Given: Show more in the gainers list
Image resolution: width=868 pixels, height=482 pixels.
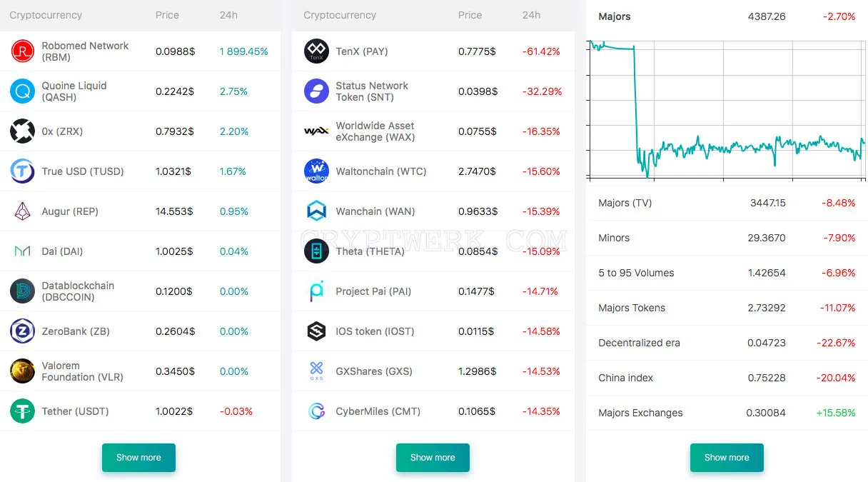Looking at the screenshot, I should pyautogui.click(x=138, y=458).
